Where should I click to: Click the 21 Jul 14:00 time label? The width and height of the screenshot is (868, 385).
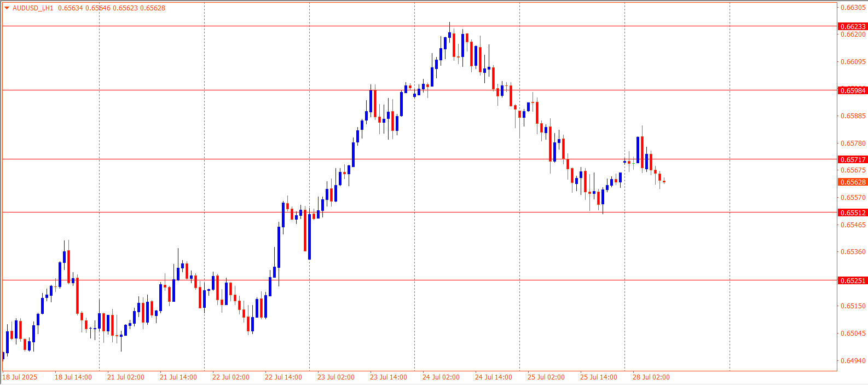tap(178, 377)
